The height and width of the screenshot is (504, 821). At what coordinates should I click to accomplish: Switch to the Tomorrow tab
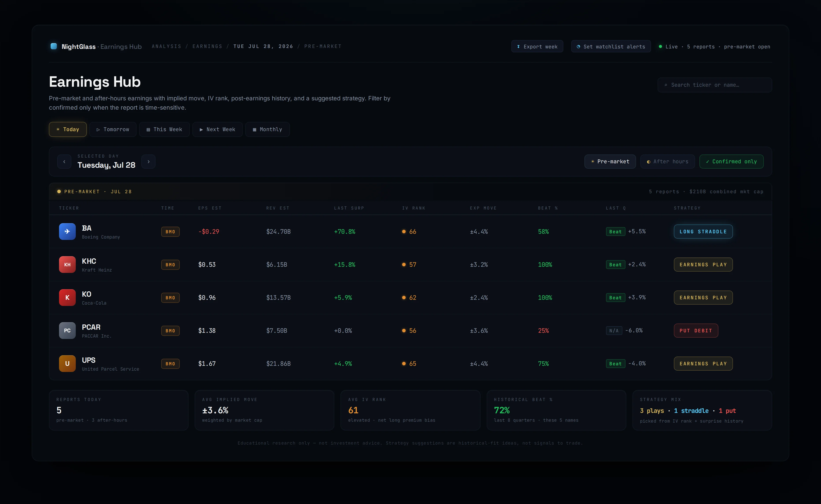113,129
